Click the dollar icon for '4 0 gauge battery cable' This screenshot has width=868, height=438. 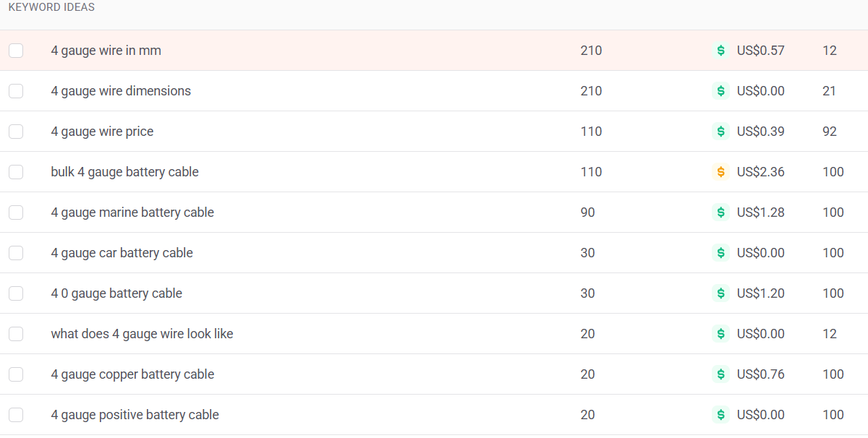pyautogui.click(x=720, y=293)
